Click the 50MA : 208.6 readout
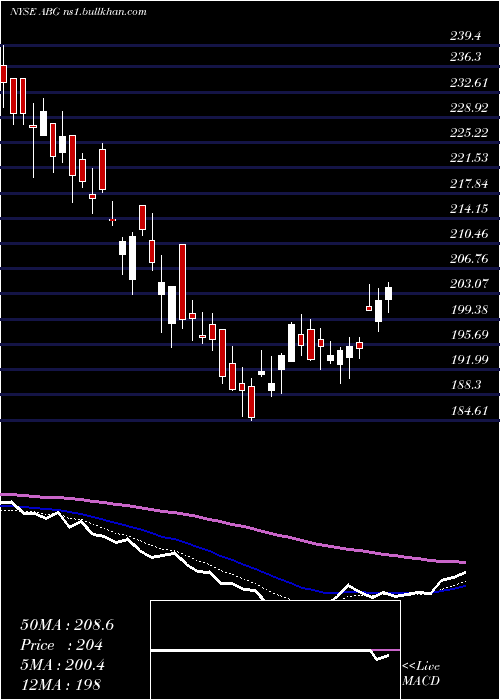Screen dimensions: 500x700 pos(67,625)
